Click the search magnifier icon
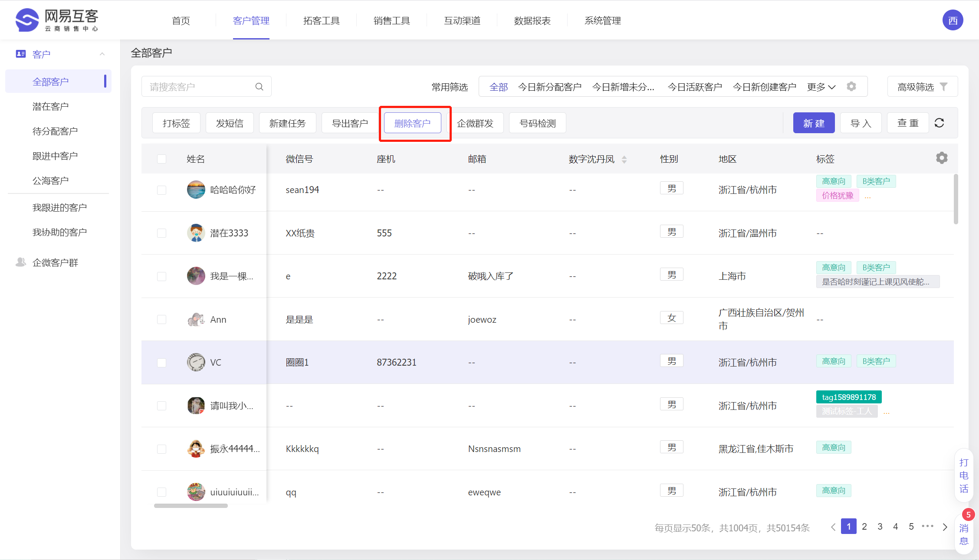 pyautogui.click(x=259, y=87)
